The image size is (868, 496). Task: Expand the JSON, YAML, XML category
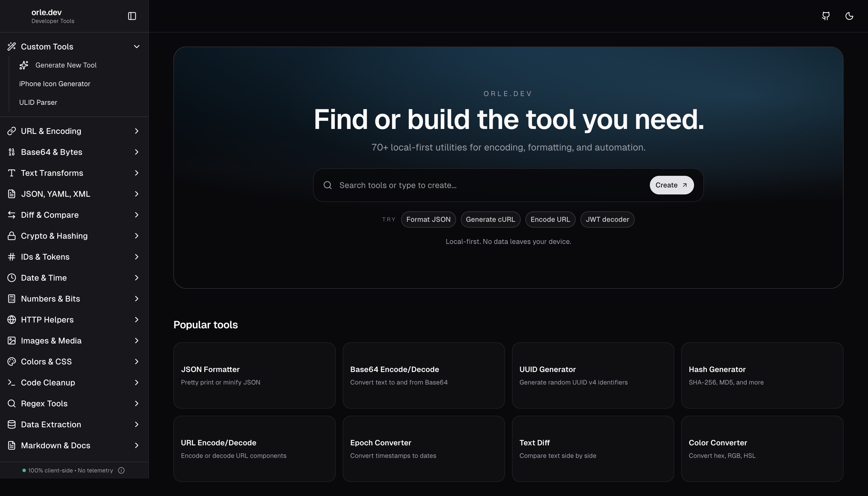[x=136, y=194]
